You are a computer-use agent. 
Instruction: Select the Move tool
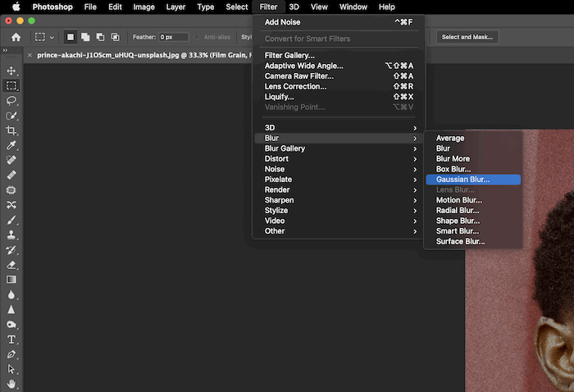[11, 71]
